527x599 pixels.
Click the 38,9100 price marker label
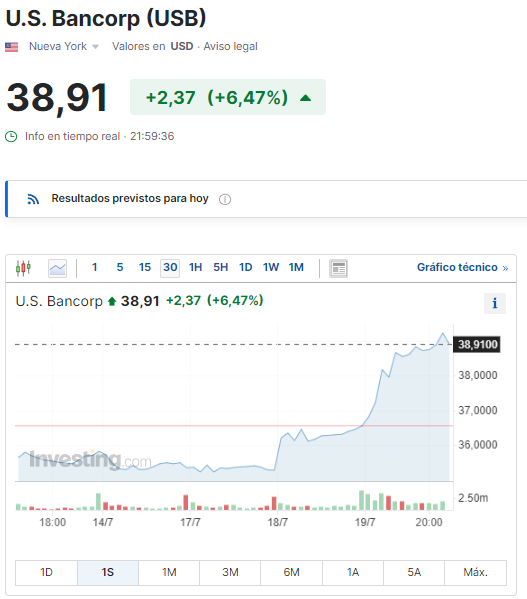[x=477, y=345]
